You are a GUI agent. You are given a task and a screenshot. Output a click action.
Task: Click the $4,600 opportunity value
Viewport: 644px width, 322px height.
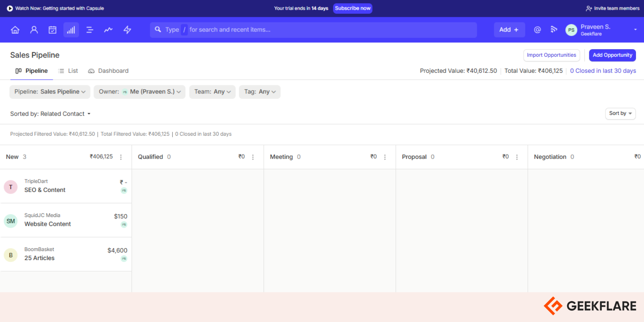click(117, 250)
